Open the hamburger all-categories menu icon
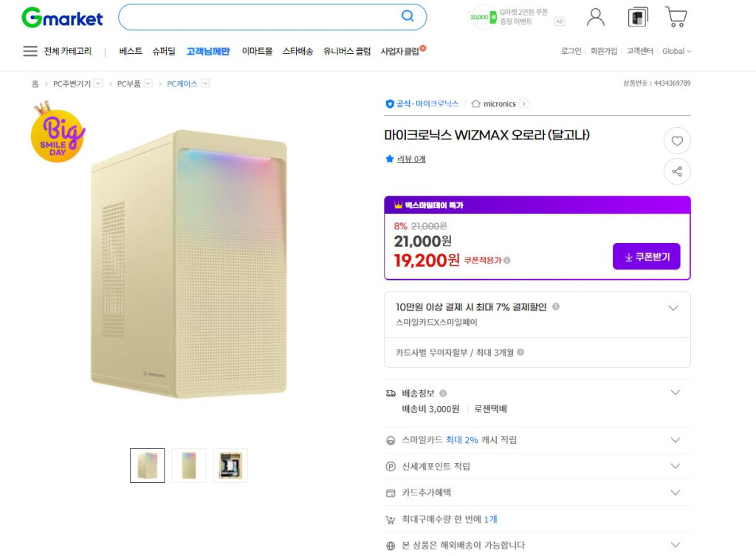The image size is (756, 556). [x=30, y=51]
